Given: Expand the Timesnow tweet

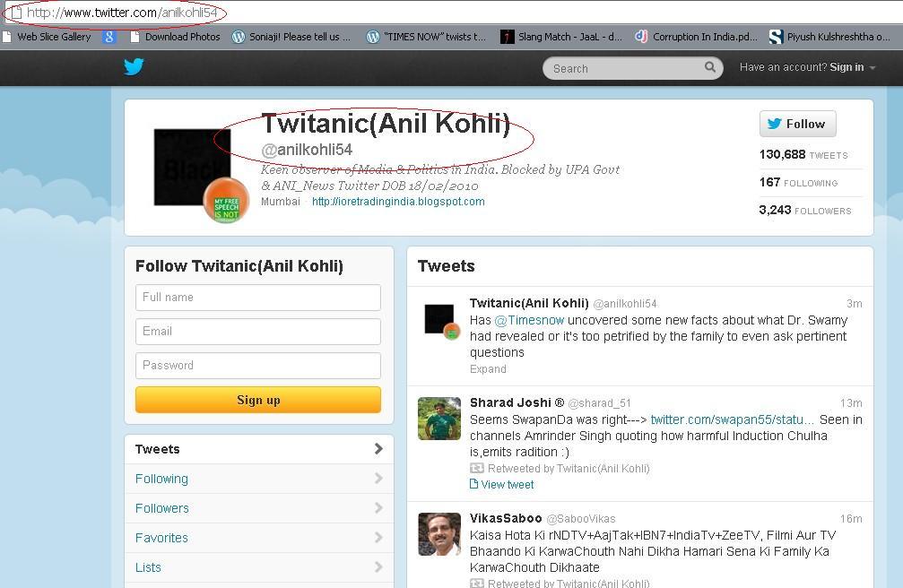Looking at the screenshot, I should 488,369.
